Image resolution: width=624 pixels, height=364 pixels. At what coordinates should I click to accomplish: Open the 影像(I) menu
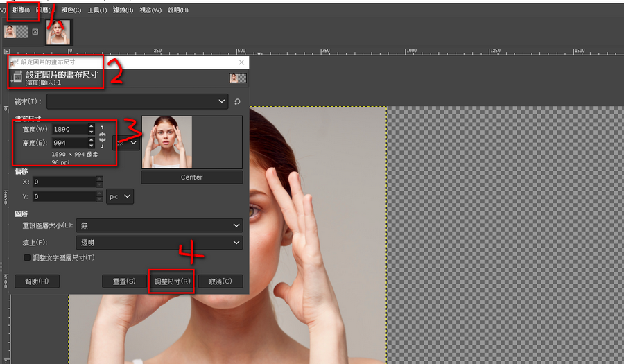pyautogui.click(x=22, y=10)
